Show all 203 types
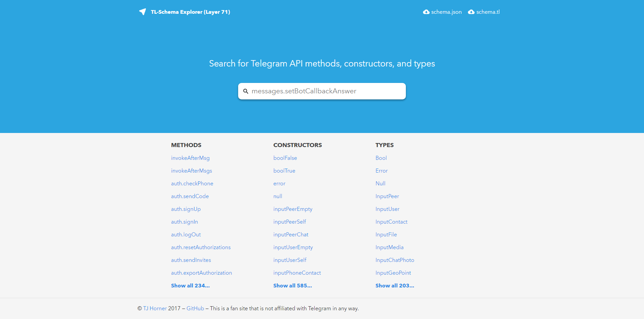This screenshot has height=319, width=644. point(395,285)
